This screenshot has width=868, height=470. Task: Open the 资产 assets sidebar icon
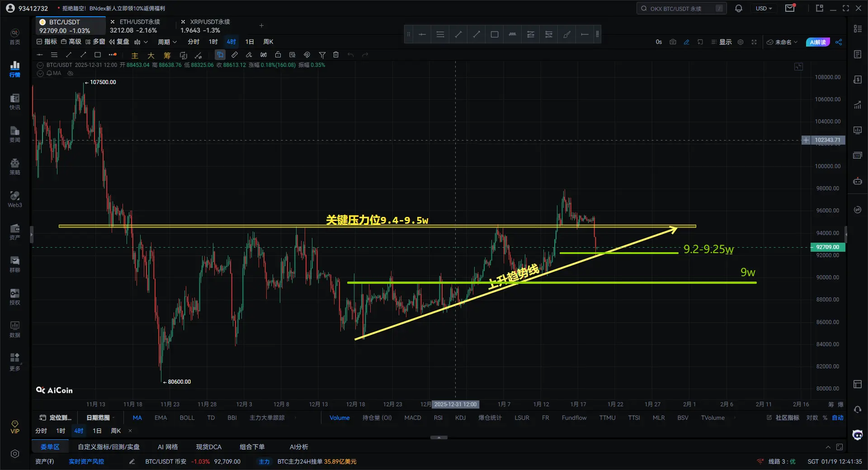click(15, 232)
